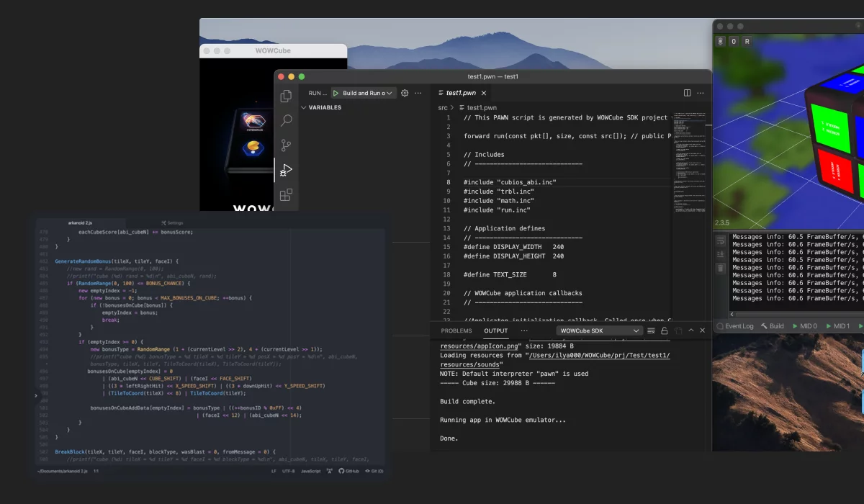864x504 pixels.
Task: Open the Explorer view in activity bar
Action: pos(286,96)
